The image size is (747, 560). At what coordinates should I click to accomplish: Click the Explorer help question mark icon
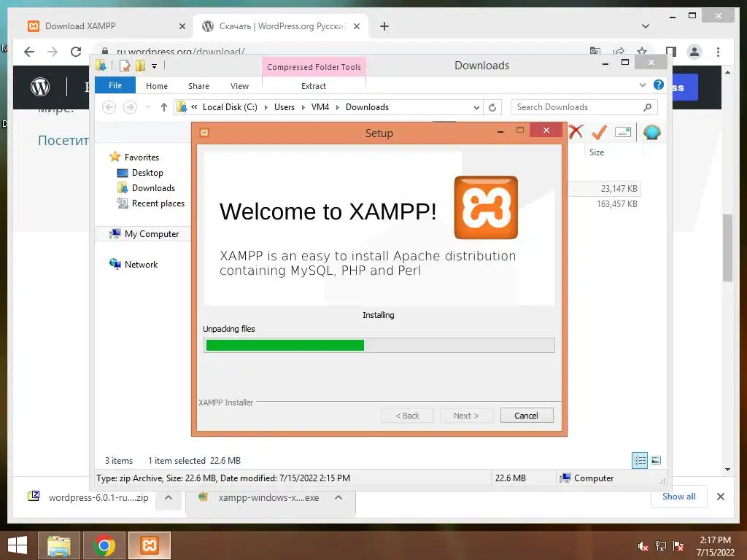(659, 85)
